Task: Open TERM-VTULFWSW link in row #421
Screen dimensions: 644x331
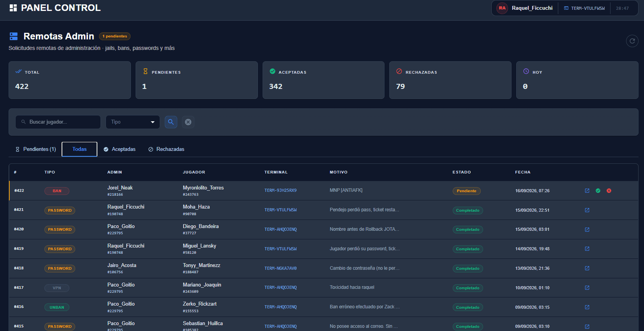Action: (x=281, y=210)
